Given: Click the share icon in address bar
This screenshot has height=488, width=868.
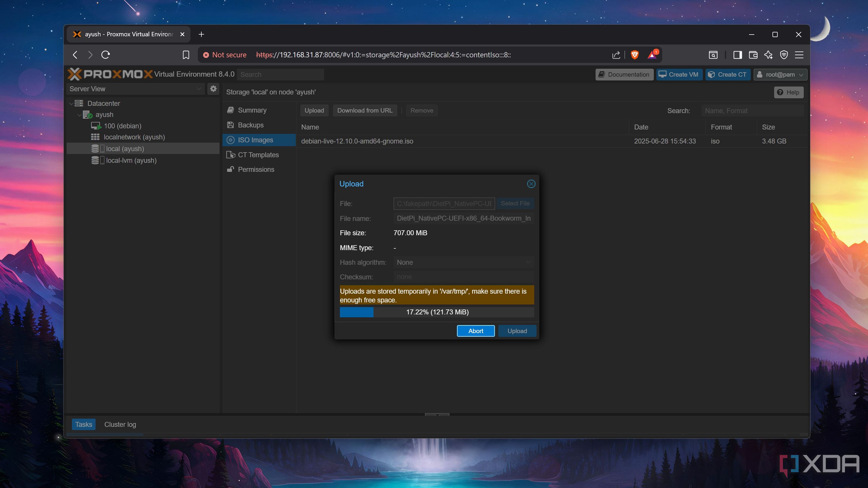Looking at the screenshot, I should pyautogui.click(x=616, y=55).
